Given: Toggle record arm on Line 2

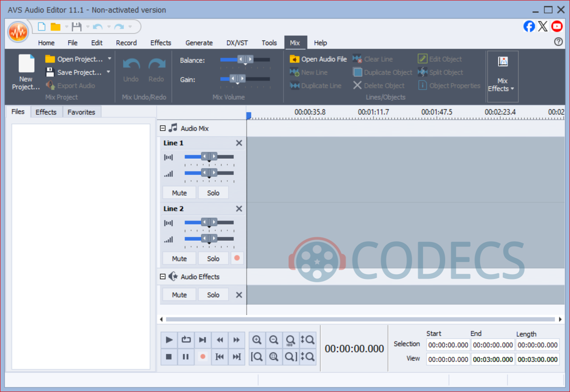Looking at the screenshot, I should pos(237,258).
